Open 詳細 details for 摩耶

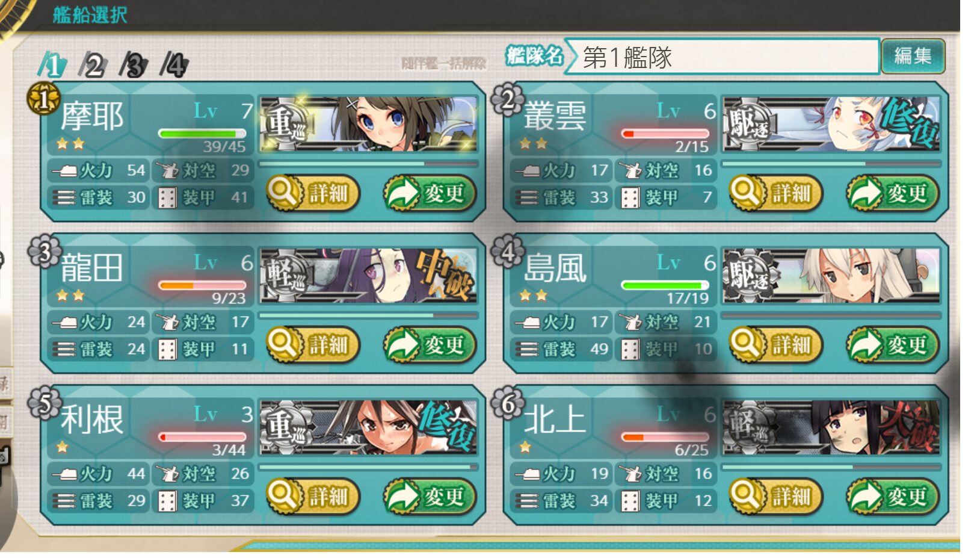312,193
